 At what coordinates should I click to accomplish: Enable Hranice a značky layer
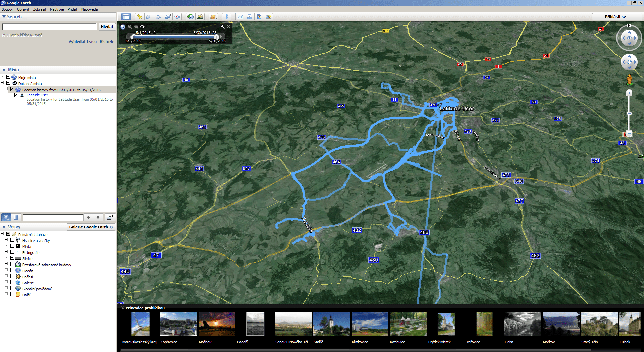12,240
